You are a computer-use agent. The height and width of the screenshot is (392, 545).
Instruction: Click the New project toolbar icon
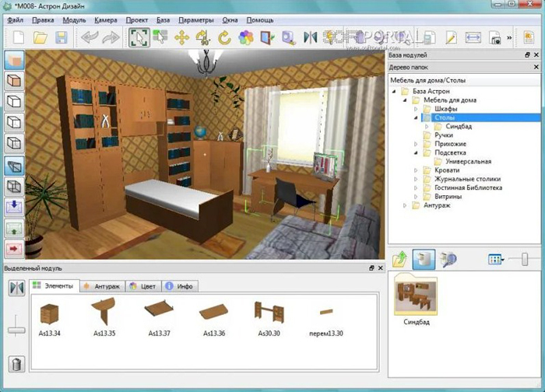point(18,37)
